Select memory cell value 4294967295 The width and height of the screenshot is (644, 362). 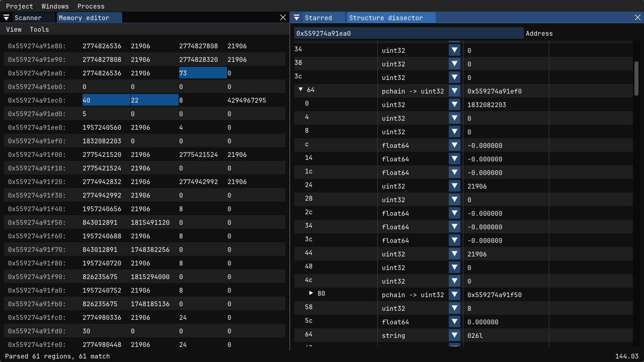pyautogui.click(x=247, y=100)
